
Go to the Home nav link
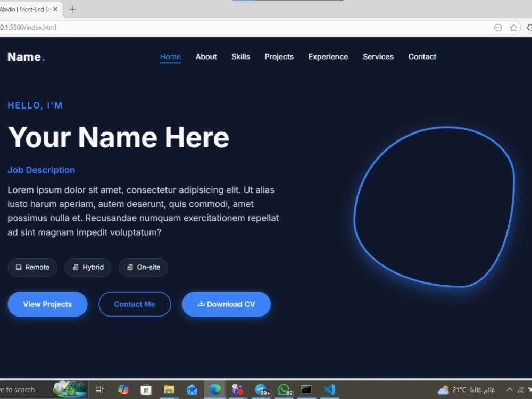[x=170, y=57]
